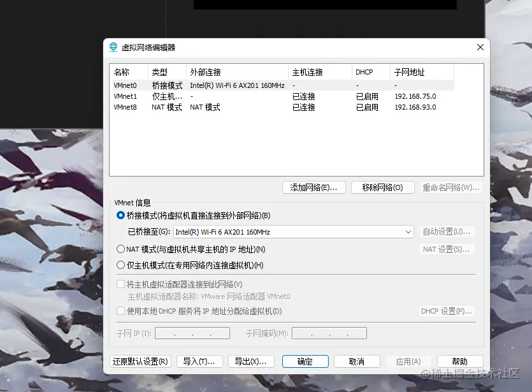This screenshot has width=532, height=392.
Task: Click Intel(R) Wi-Fi 6 AX201 table cell
Action: pyautogui.click(x=237, y=85)
